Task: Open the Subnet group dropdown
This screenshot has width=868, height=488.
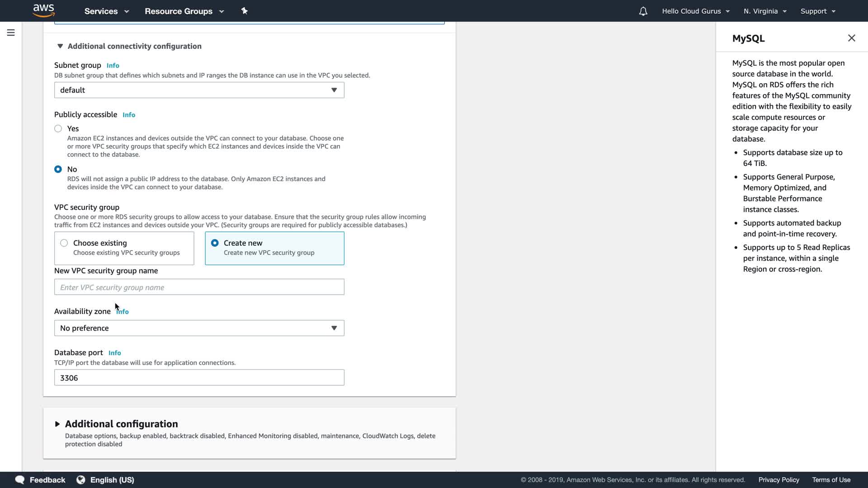Action: pyautogui.click(x=199, y=90)
